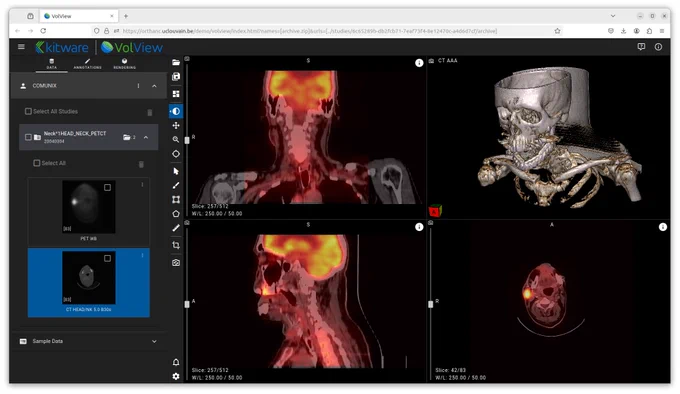Collapse the HEAD_NECK_PETCT study chevron

tap(146, 137)
